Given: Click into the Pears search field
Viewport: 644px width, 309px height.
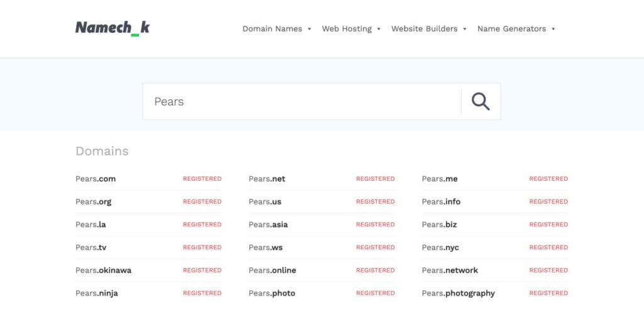Looking at the screenshot, I should [x=302, y=101].
